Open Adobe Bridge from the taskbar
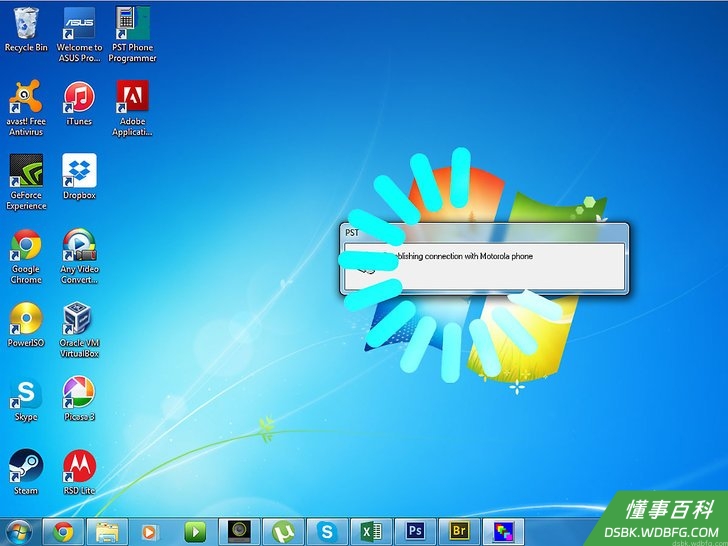This screenshot has width=728, height=546. tap(459, 532)
